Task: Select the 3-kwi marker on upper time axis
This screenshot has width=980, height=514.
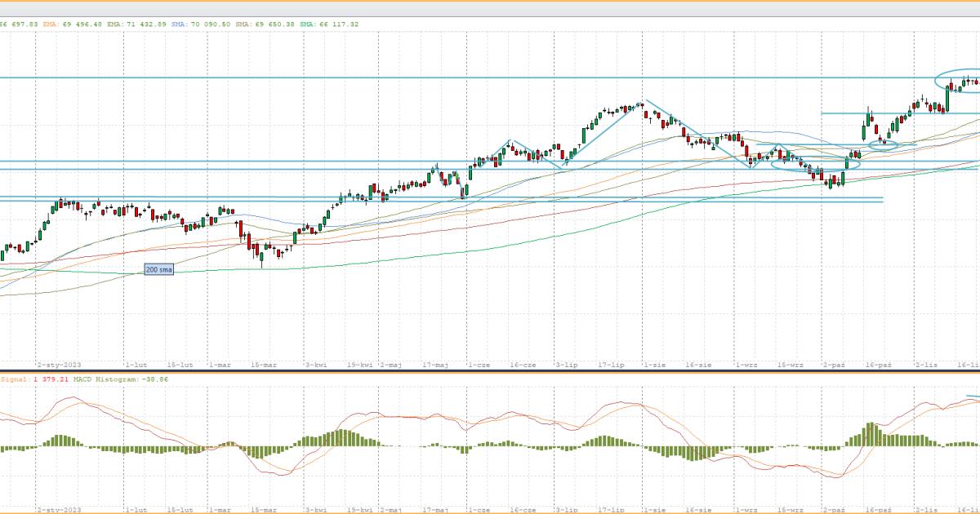Action: pos(316,366)
